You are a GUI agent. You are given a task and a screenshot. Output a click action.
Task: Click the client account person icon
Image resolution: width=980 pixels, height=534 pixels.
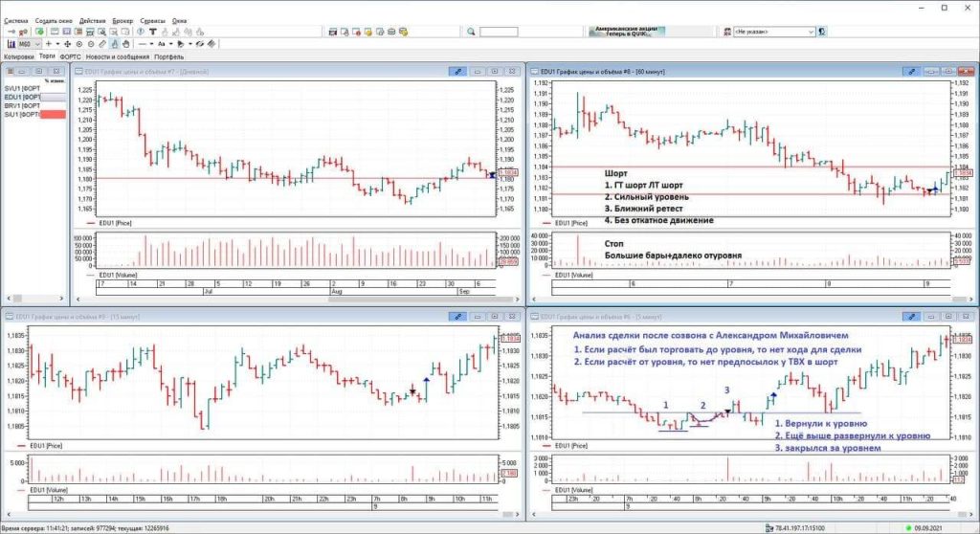coord(727,32)
